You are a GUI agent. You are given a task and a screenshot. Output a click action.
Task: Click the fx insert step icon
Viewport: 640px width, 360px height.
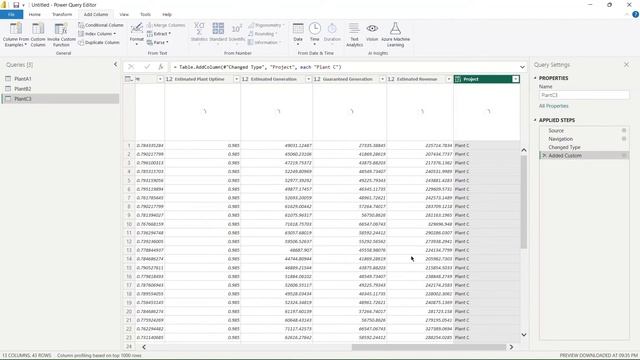click(161, 67)
